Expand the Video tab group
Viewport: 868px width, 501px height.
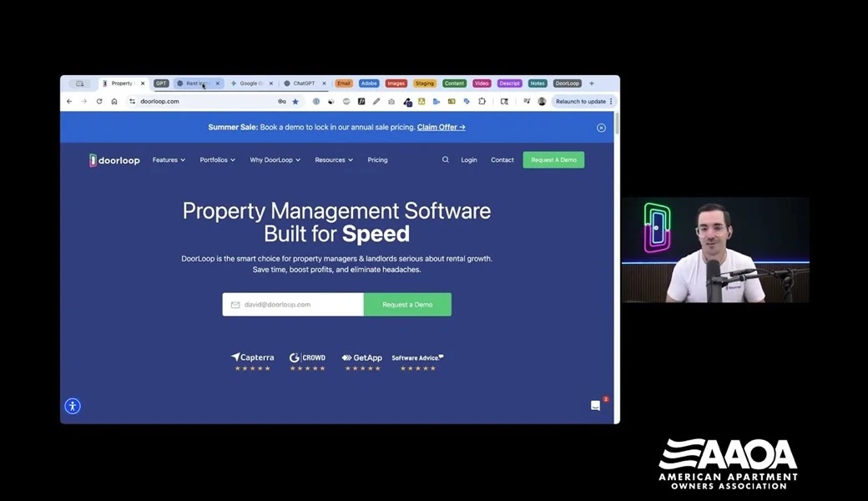[482, 83]
